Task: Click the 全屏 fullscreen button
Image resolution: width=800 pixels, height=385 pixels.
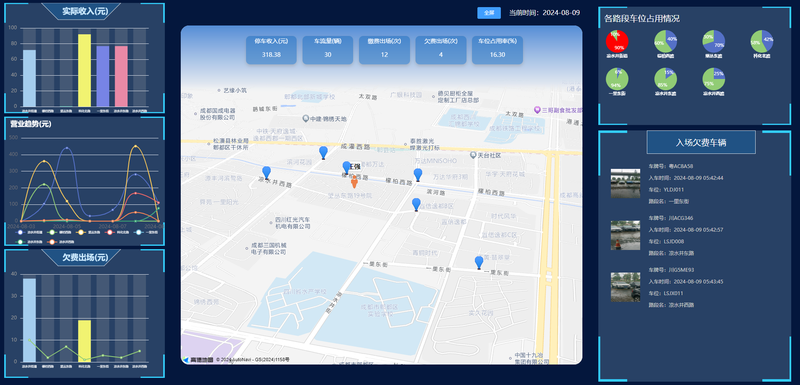Action: pyautogui.click(x=489, y=13)
